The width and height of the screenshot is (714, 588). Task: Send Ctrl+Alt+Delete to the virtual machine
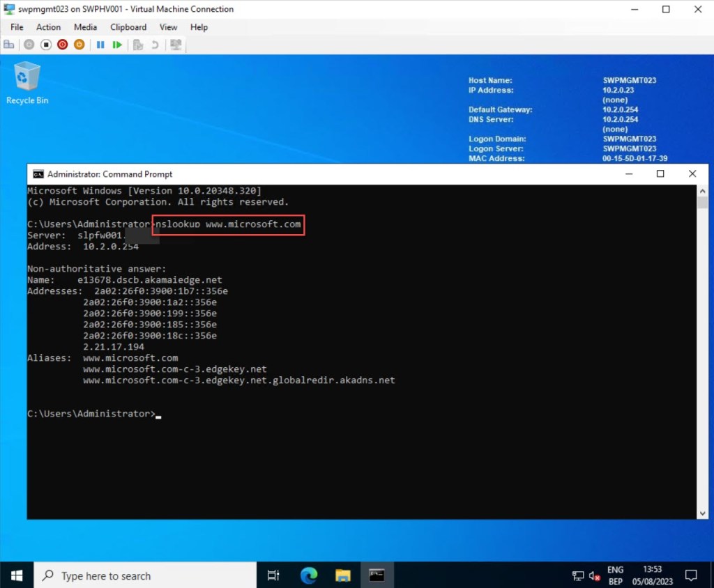tap(9, 45)
